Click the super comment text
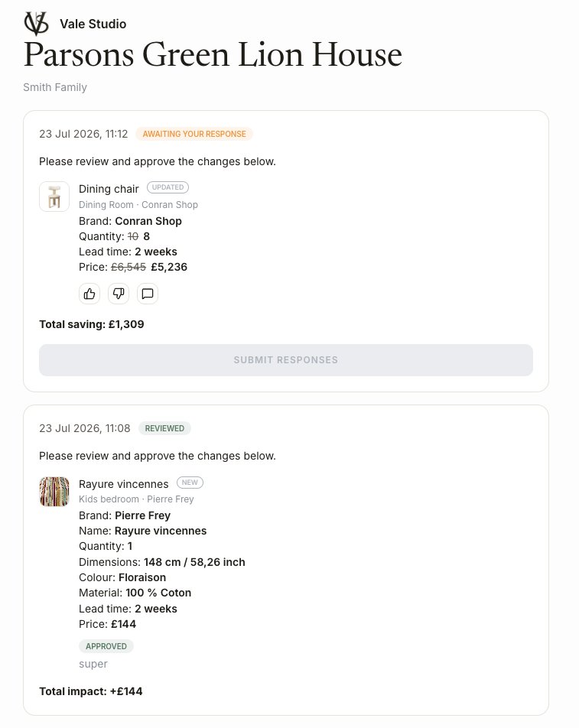Image resolution: width=579 pixels, height=728 pixels. tap(93, 664)
